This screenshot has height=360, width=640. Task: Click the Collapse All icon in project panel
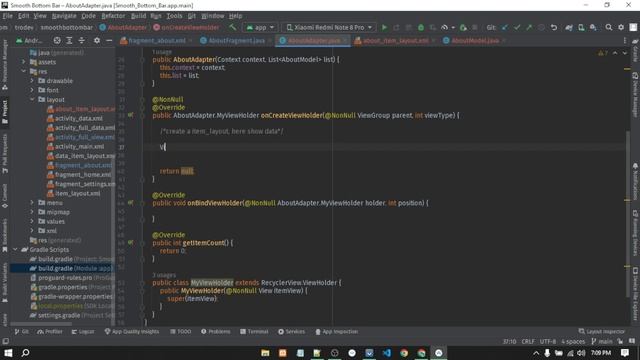(x=82, y=40)
